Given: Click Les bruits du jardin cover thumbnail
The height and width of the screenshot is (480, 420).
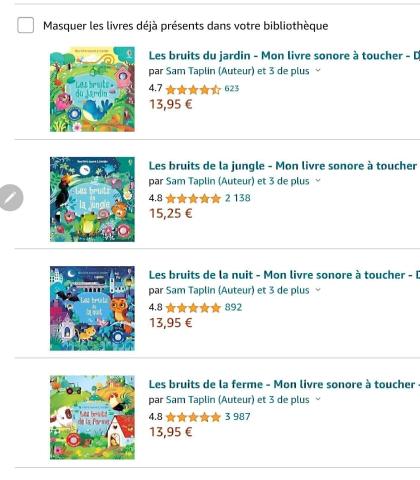Looking at the screenshot, I should [92, 89].
